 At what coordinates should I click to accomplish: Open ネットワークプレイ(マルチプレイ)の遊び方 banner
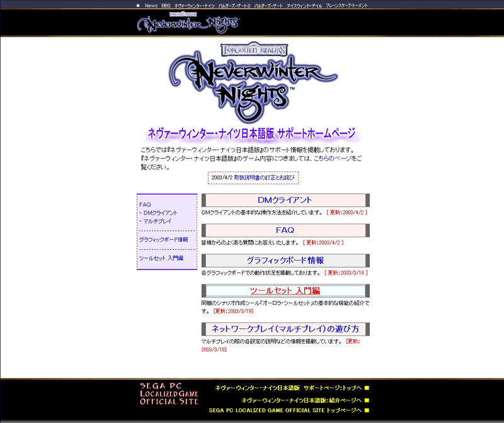(x=285, y=329)
